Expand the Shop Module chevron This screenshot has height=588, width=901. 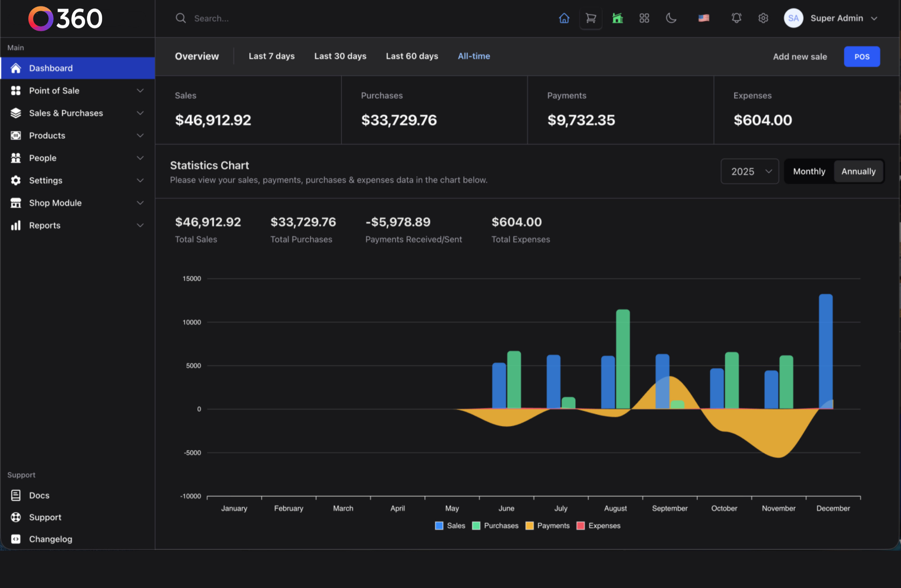click(x=140, y=203)
